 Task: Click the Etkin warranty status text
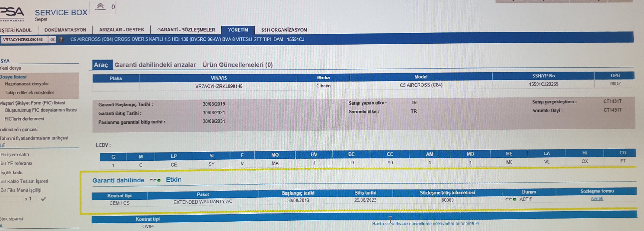pyautogui.click(x=174, y=180)
